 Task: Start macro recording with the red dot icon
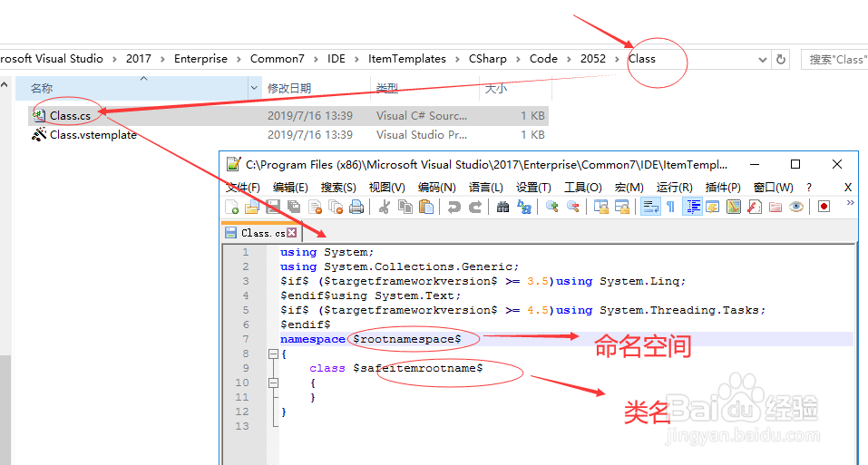(824, 207)
